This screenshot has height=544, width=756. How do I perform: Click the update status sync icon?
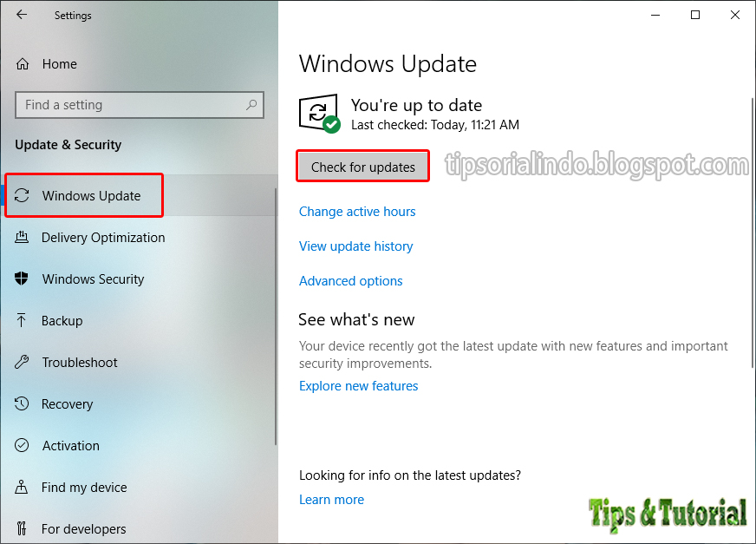(320, 113)
